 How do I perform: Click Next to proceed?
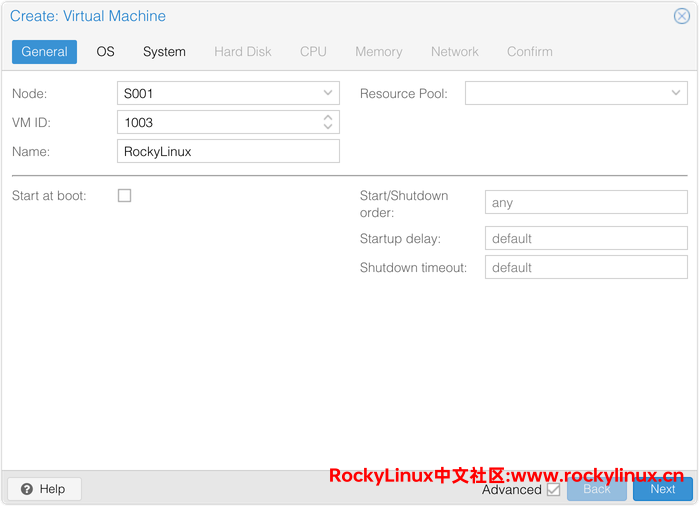662,489
